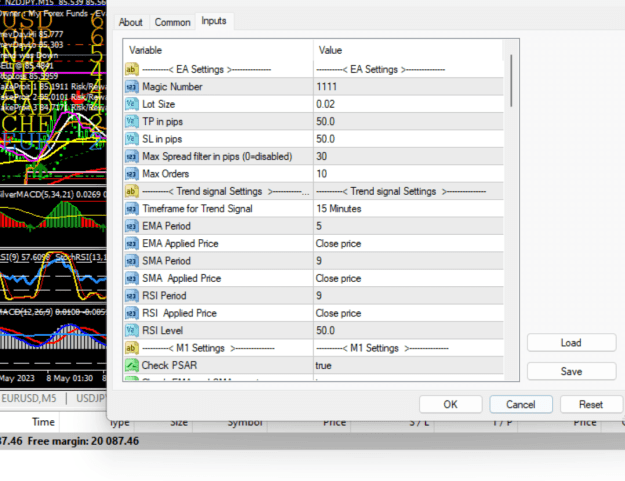Image resolution: width=625 pixels, height=481 pixels.
Task: Select the Lot Size variable label
Action: 159,104
